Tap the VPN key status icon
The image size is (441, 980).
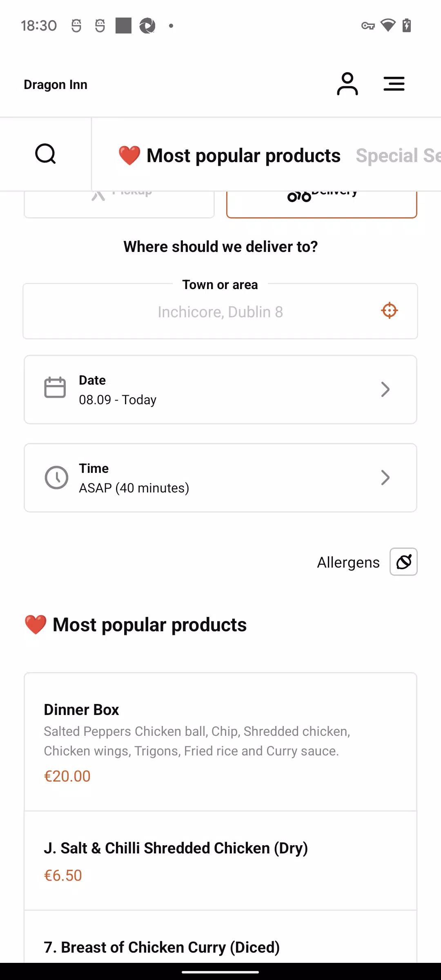pyautogui.click(x=368, y=26)
